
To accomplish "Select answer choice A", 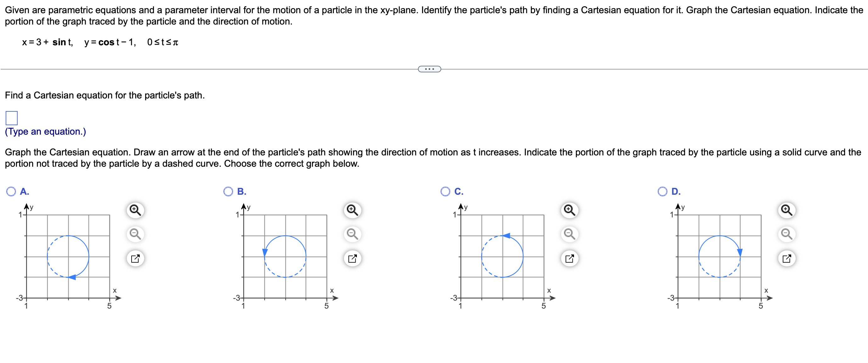I will (x=11, y=191).
